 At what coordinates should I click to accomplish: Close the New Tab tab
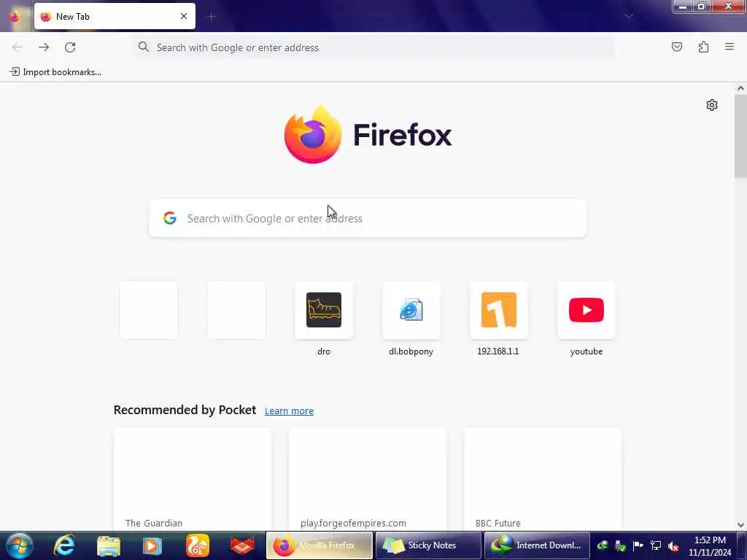(183, 16)
